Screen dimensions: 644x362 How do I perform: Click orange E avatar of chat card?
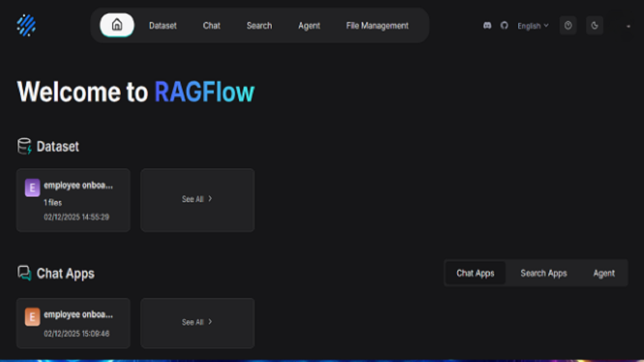[32, 317]
